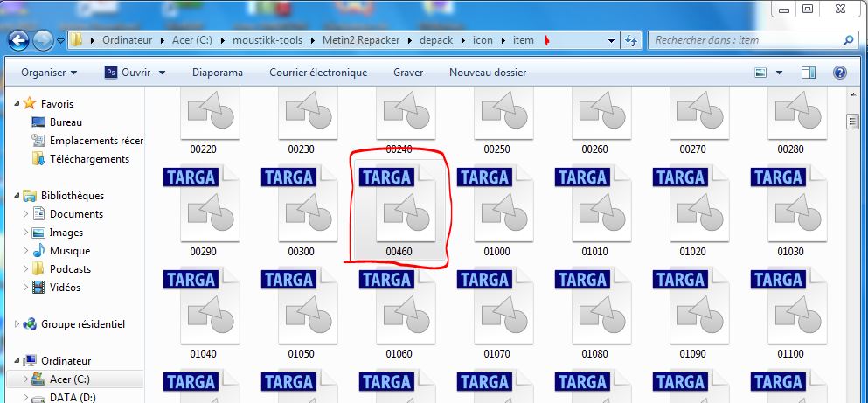Click Ouvrir with Photoshop button

tap(128, 73)
